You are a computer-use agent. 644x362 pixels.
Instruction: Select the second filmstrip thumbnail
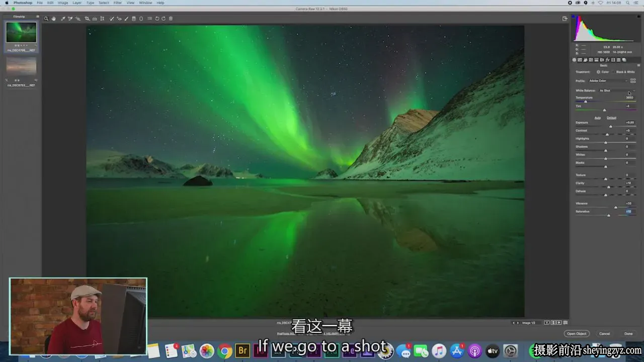pyautogui.click(x=21, y=66)
